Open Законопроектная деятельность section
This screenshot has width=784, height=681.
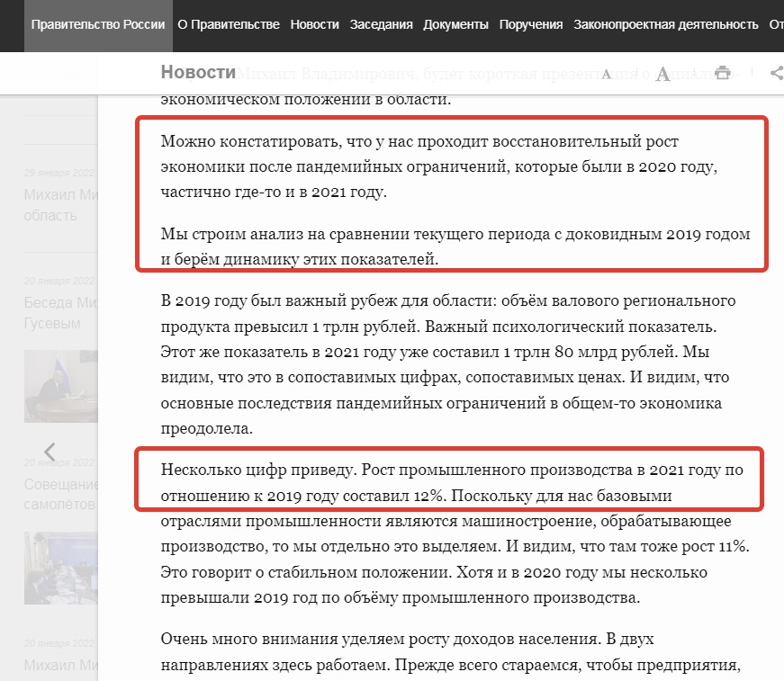(x=665, y=24)
